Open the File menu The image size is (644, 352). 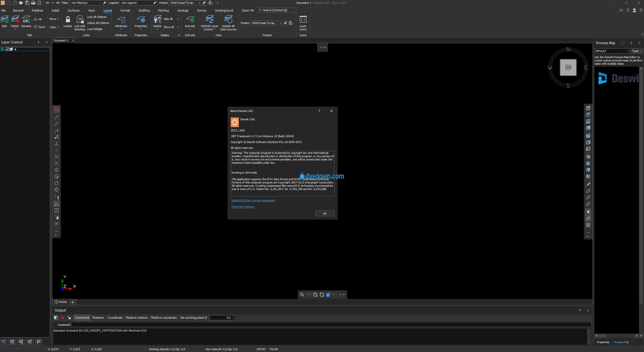[3, 10]
